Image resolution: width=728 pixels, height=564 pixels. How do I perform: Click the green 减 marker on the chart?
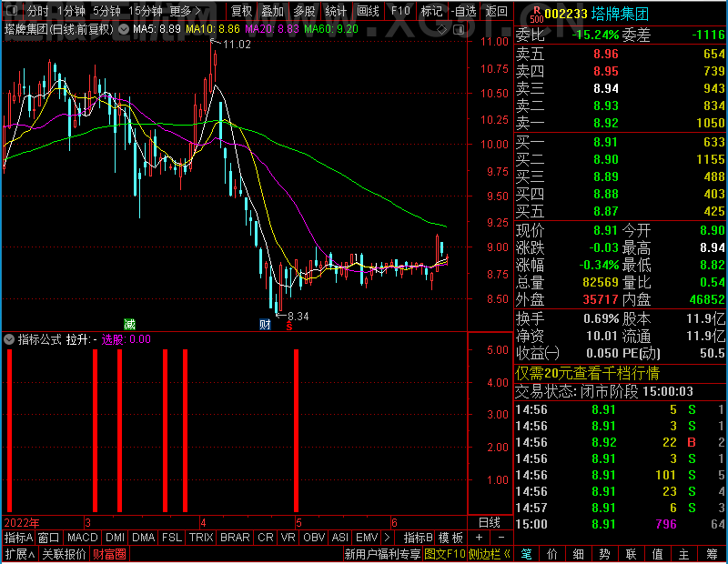pyautogui.click(x=129, y=324)
